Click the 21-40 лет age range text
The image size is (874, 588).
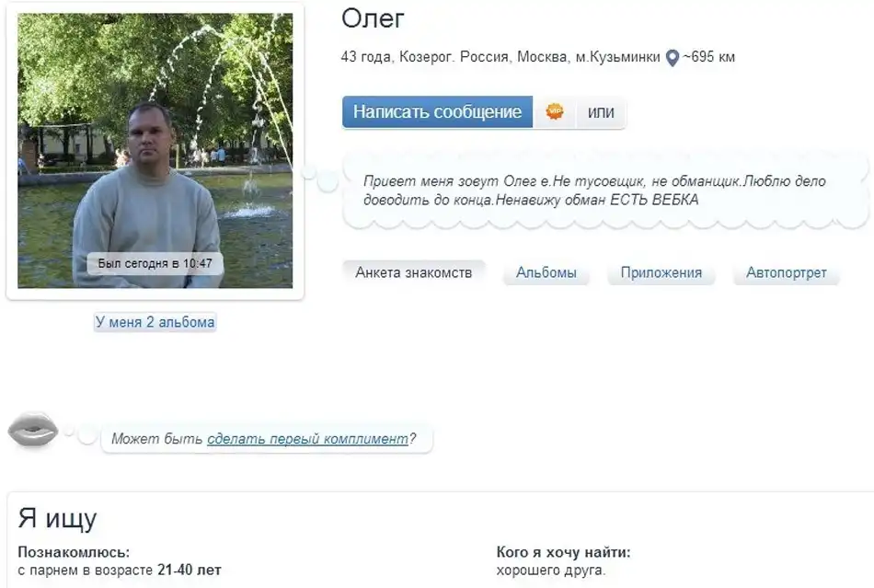click(189, 571)
